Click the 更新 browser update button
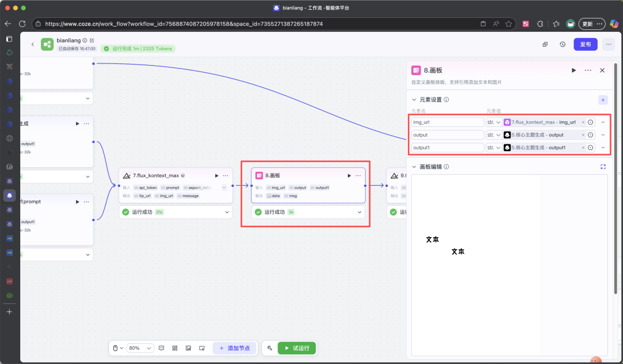The image size is (623, 364). [592, 24]
